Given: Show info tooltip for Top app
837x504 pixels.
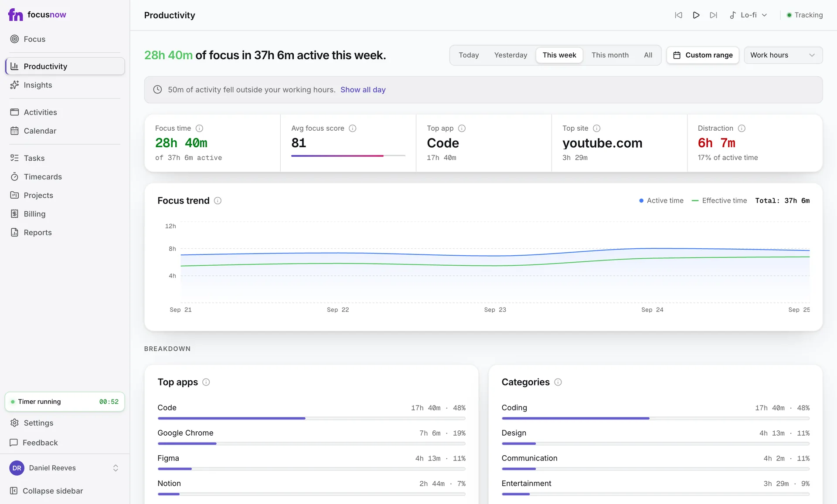Looking at the screenshot, I should [462, 129].
